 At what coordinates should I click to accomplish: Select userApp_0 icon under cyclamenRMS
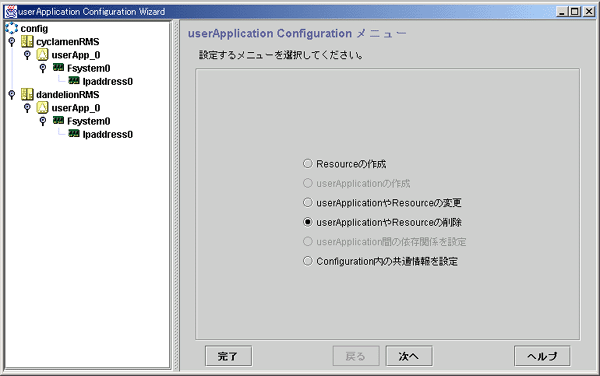point(42,55)
